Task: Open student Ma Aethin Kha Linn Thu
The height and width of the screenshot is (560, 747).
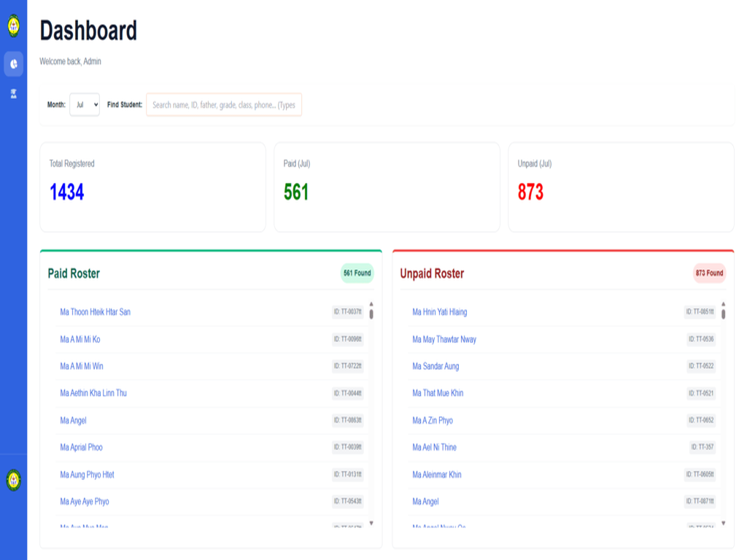Action: (x=93, y=393)
